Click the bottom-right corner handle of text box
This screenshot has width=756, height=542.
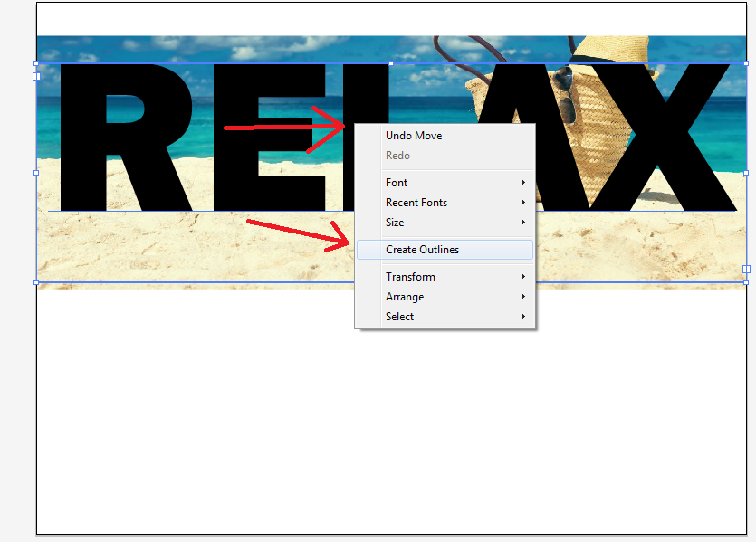click(746, 282)
